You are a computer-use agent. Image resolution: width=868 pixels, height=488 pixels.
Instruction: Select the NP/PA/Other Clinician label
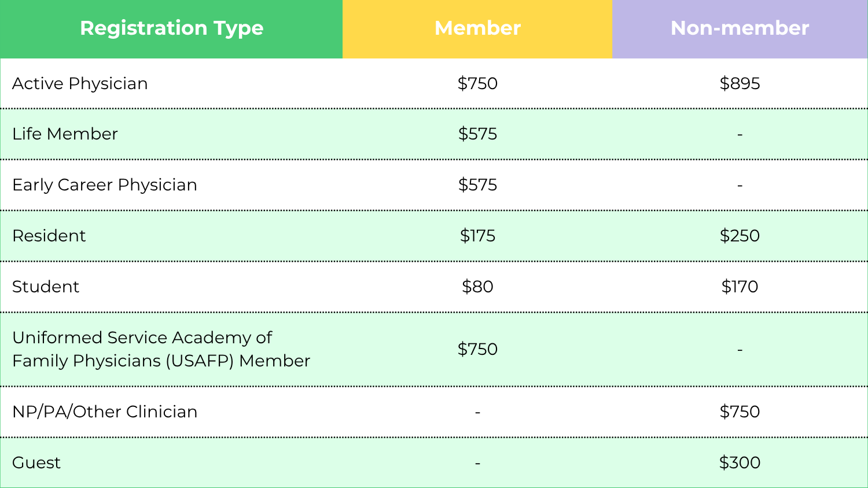pos(105,412)
